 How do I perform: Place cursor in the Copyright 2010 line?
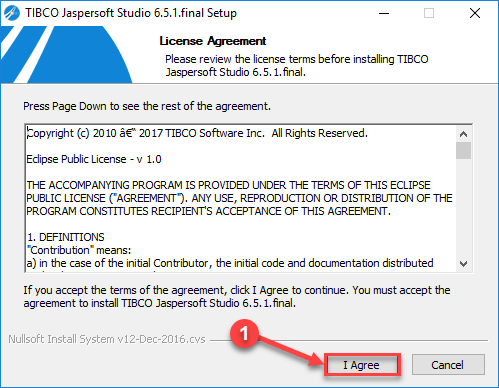(x=197, y=133)
